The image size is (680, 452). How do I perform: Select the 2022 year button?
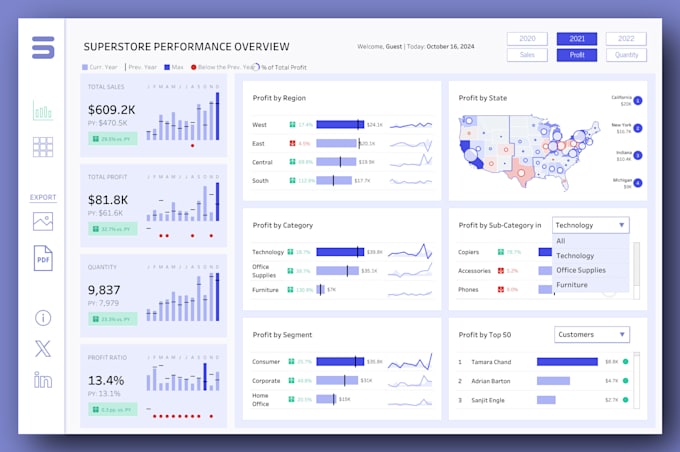[x=626, y=39]
